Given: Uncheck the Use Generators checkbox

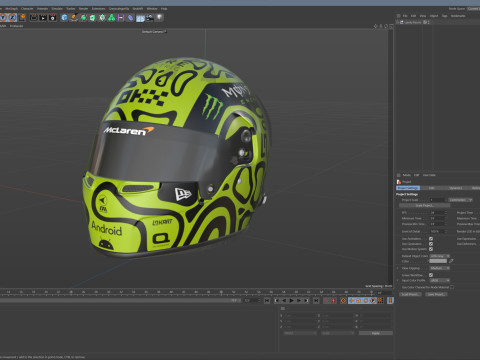Looking at the screenshot, I should pyautogui.click(x=431, y=244).
